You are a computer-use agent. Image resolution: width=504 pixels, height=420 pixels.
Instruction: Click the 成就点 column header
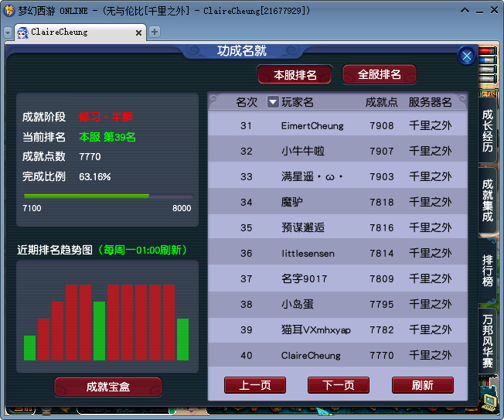[381, 102]
